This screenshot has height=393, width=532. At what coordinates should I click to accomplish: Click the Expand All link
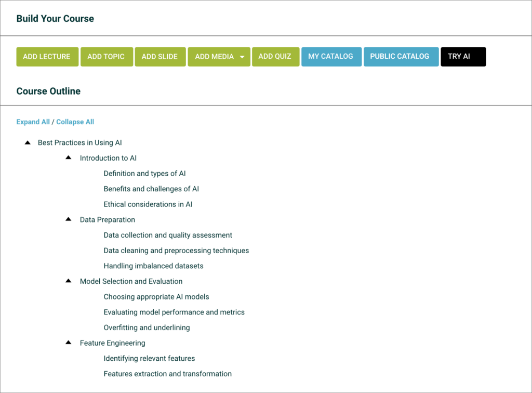point(33,122)
